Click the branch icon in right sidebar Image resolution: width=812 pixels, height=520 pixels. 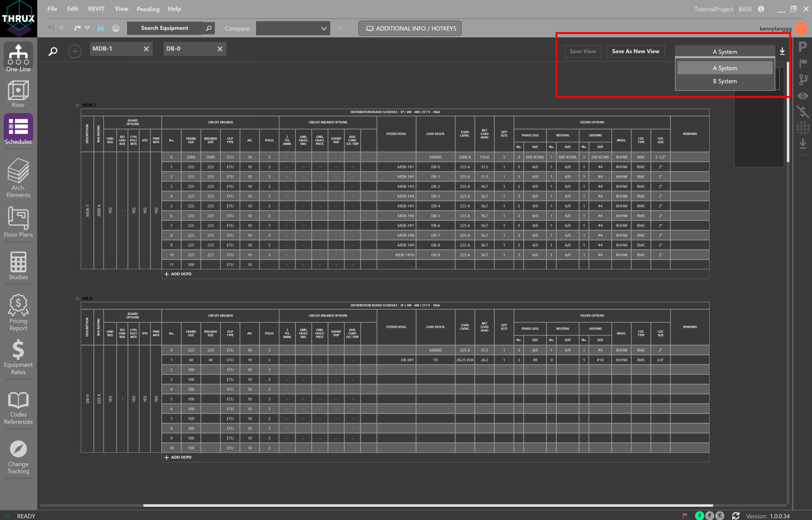[x=803, y=79]
